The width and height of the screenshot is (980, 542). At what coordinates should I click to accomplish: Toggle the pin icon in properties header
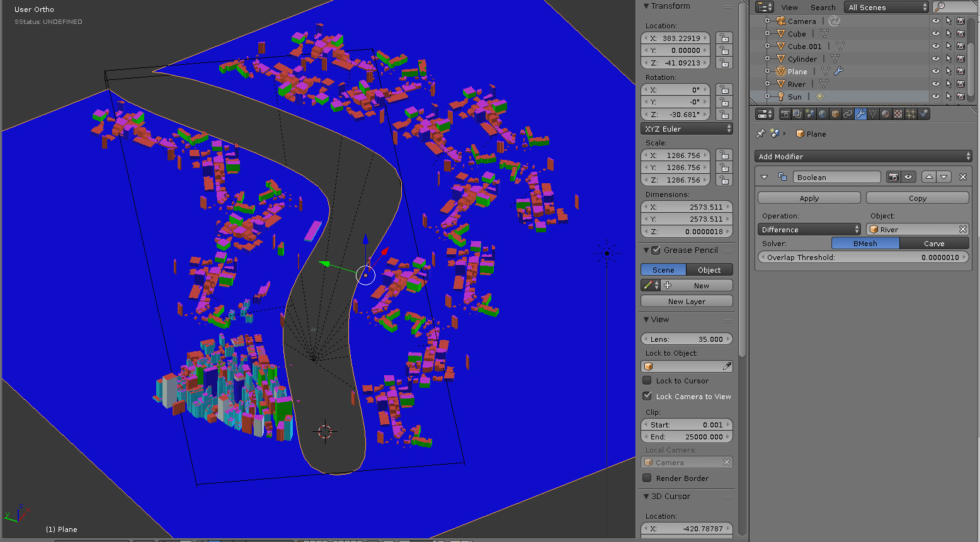tap(761, 133)
